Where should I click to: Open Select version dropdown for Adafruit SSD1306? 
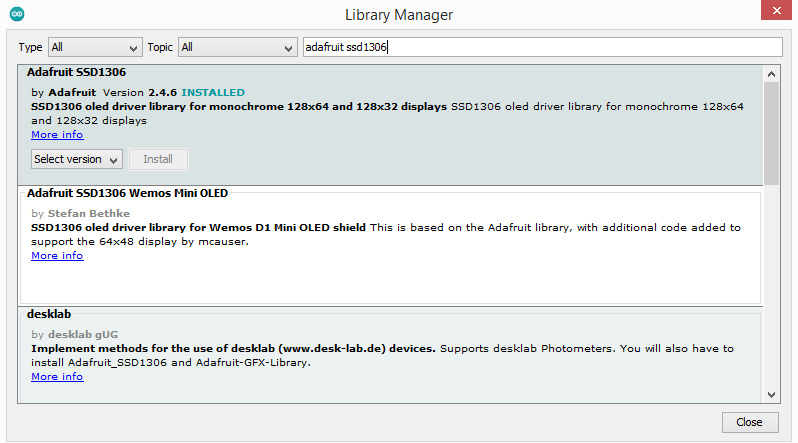tap(77, 159)
